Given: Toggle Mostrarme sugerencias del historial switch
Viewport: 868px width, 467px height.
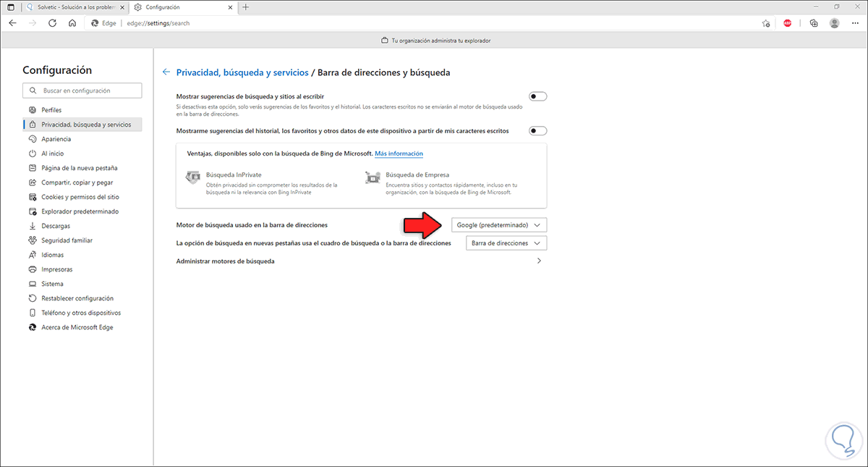Looking at the screenshot, I should coord(538,131).
